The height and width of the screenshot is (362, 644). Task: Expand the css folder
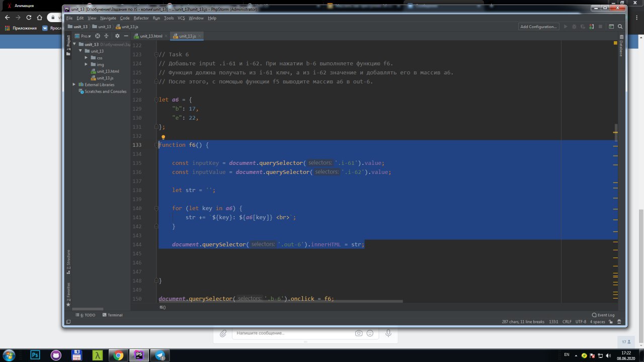click(86, 58)
